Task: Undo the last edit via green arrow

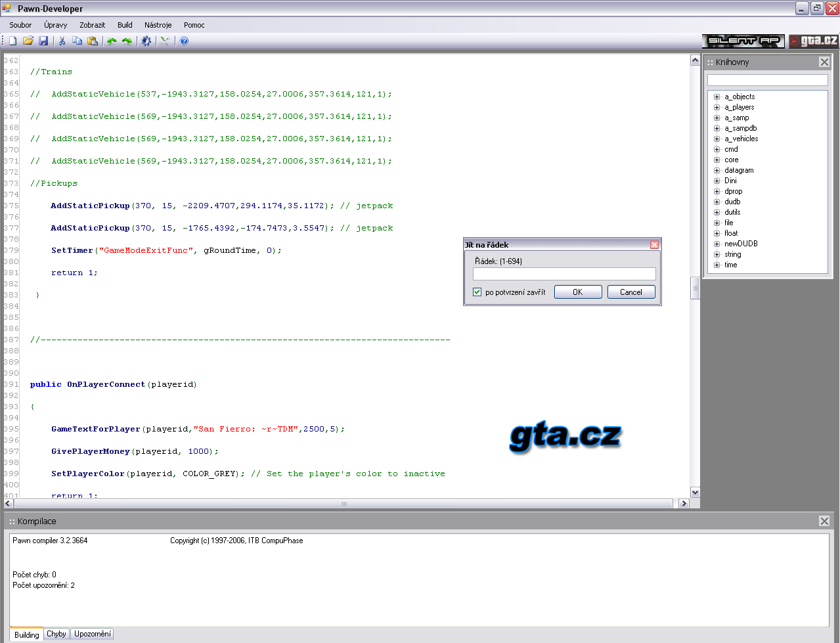Action: pos(112,41)
